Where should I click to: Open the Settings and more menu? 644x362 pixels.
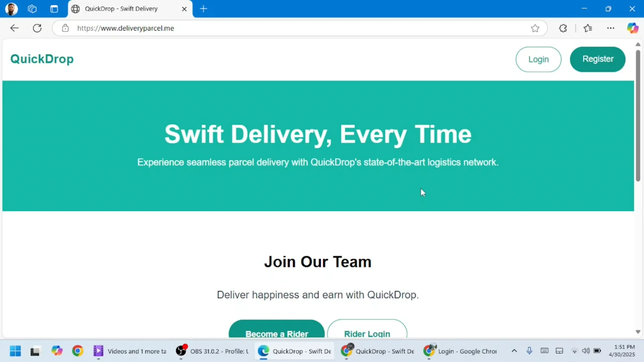[610, 28]
